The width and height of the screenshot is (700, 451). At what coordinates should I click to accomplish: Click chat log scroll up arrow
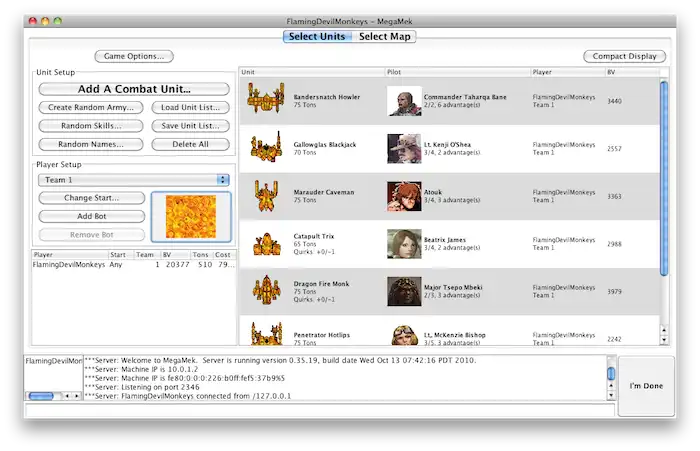(611, 386)
